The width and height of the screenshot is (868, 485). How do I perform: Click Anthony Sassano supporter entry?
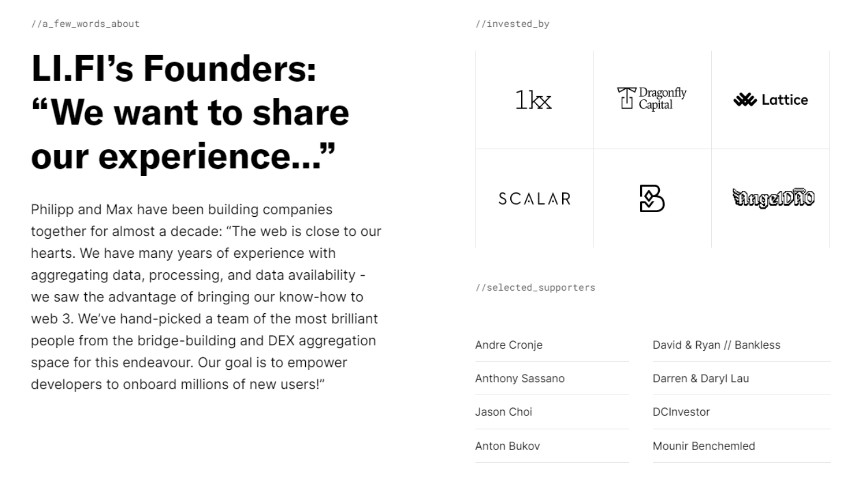pos(519,378)
